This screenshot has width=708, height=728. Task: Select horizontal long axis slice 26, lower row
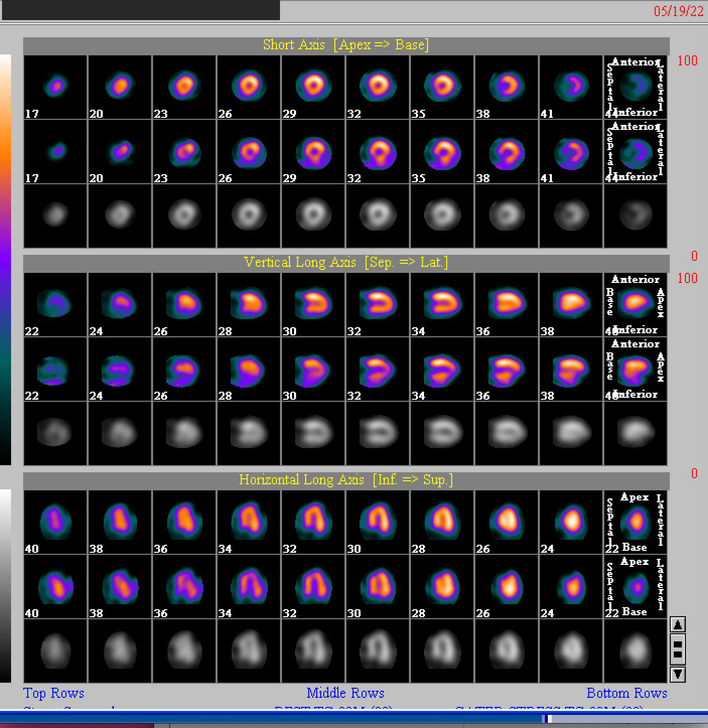(507, 587)
